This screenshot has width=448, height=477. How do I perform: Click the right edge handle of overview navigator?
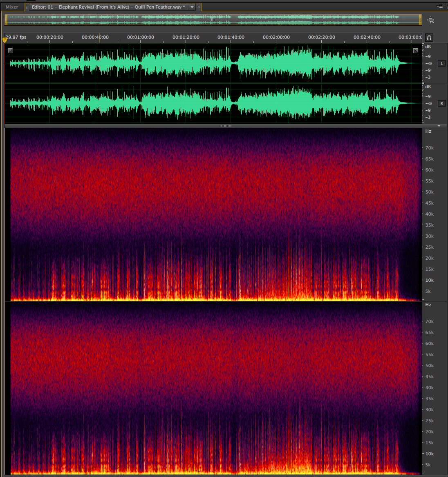coord(420,20)
